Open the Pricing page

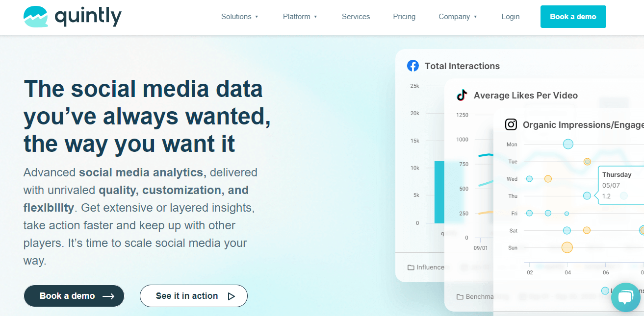[404, 17]
